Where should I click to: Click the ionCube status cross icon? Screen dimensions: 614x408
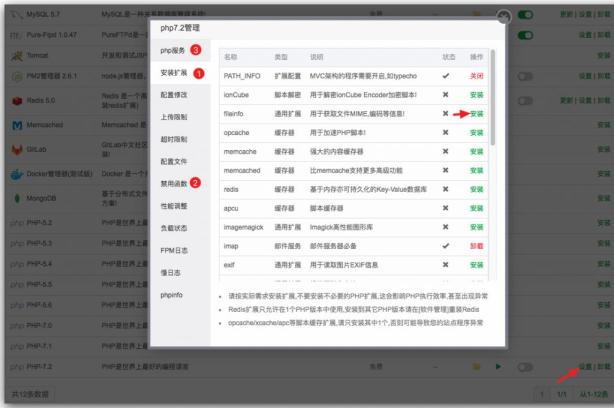point(446,95)
